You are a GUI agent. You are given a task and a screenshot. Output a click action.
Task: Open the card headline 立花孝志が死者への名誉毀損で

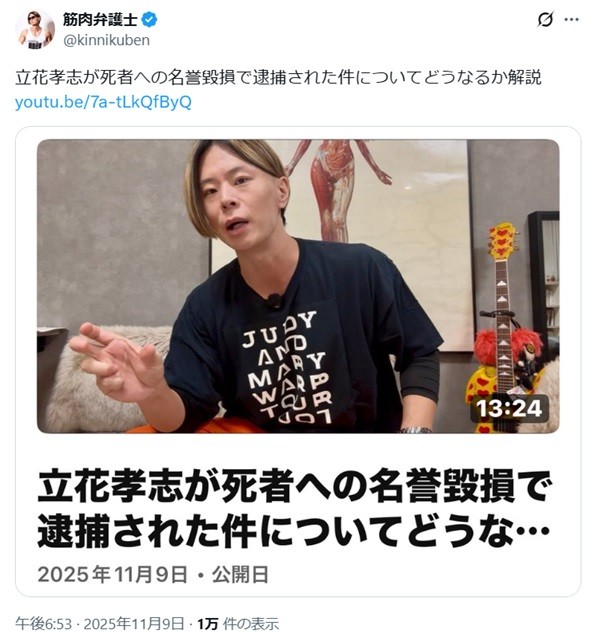[295, 487]
